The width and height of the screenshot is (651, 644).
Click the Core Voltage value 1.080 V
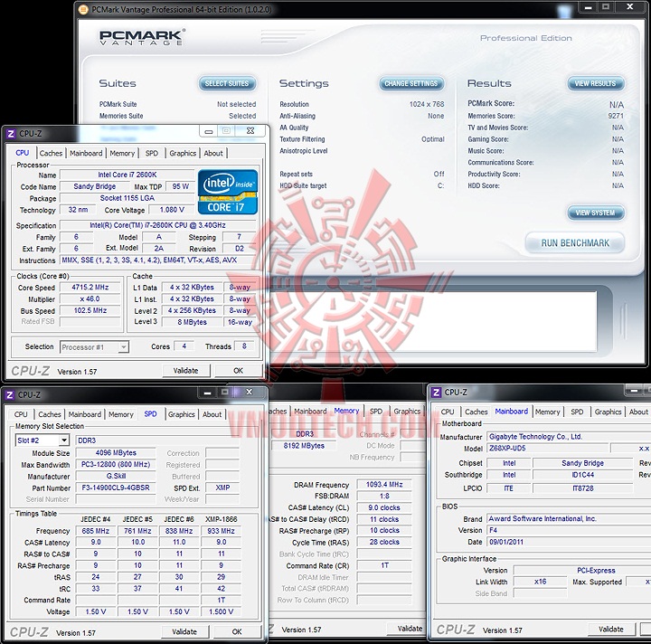(172, 210)
